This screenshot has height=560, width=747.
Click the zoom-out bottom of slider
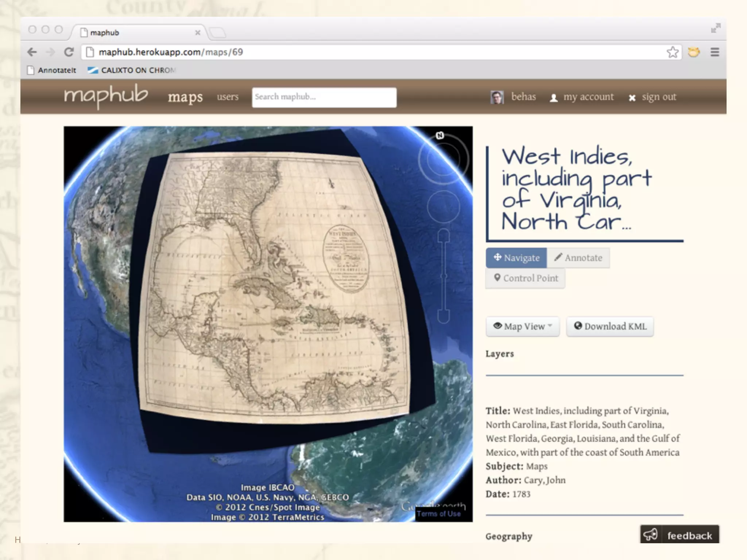pyautogui.click(x=444, y=316)
